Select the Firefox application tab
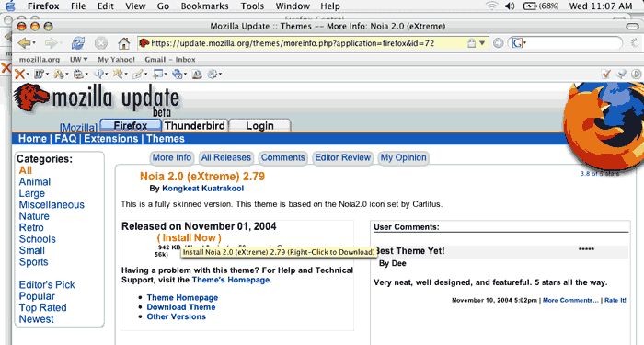The width and height of the screenshot is (644, 345). pyautogui.click(x=131, y=125)
